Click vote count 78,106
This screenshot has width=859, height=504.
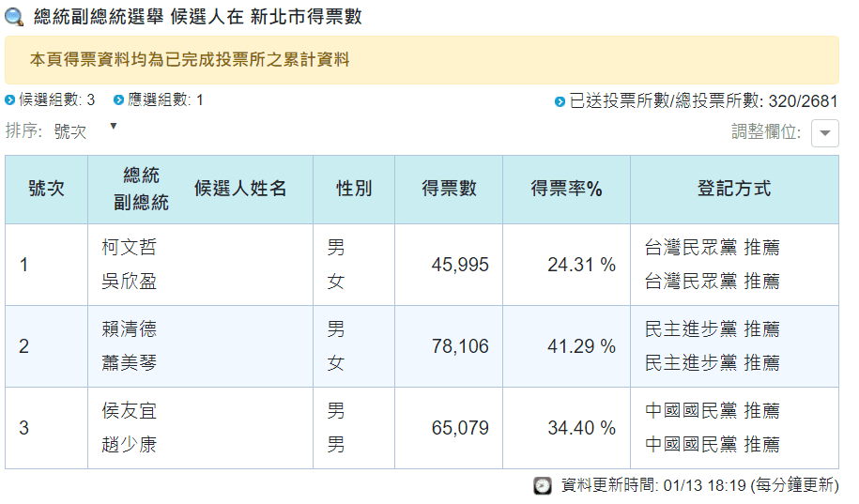click(460, 346)
